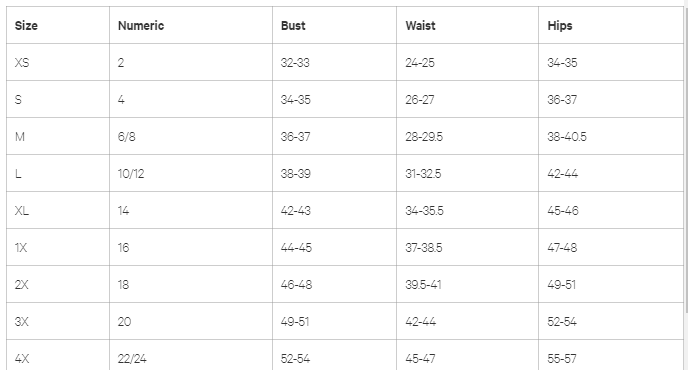
Task: Select hips value 55-57 for 4X
Action: 562,359
